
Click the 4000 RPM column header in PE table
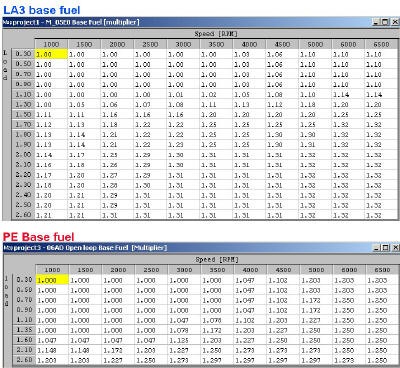click(x=250, y=270)
